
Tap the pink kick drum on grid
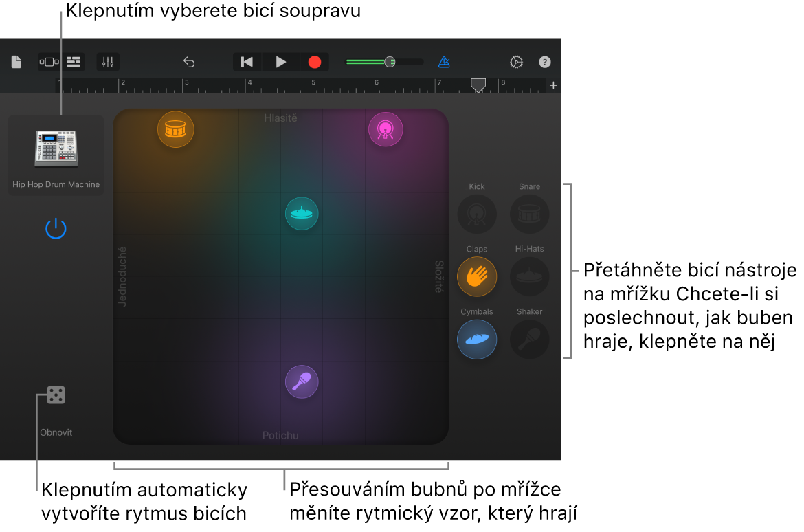tap(386, 129)
